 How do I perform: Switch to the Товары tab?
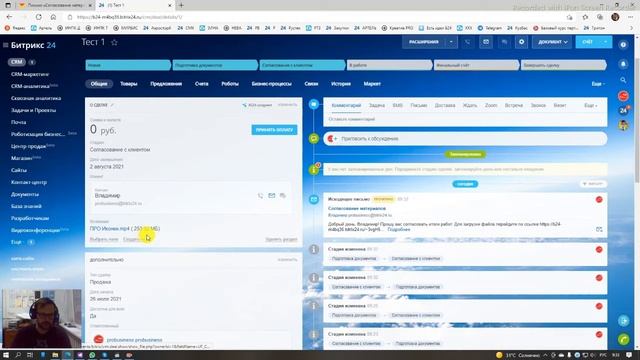point(129,84)
